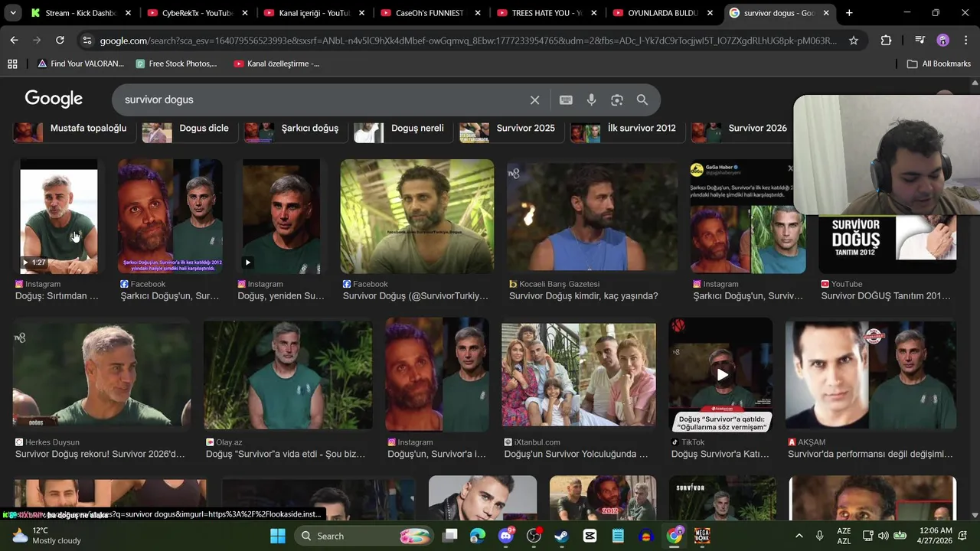Open the Windows Start menu

[x=278, y=536]
